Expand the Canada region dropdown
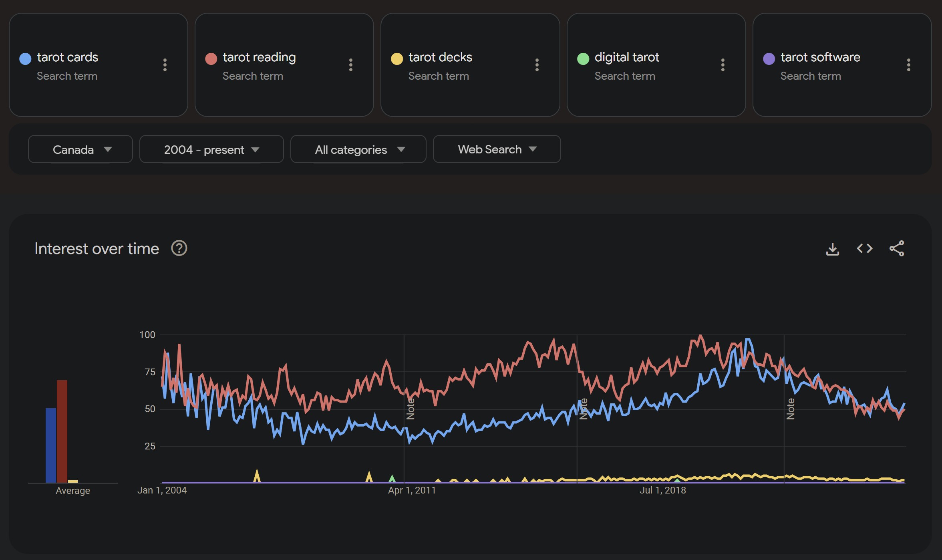This screenshot has height=560, width=942. pos(81,149)
